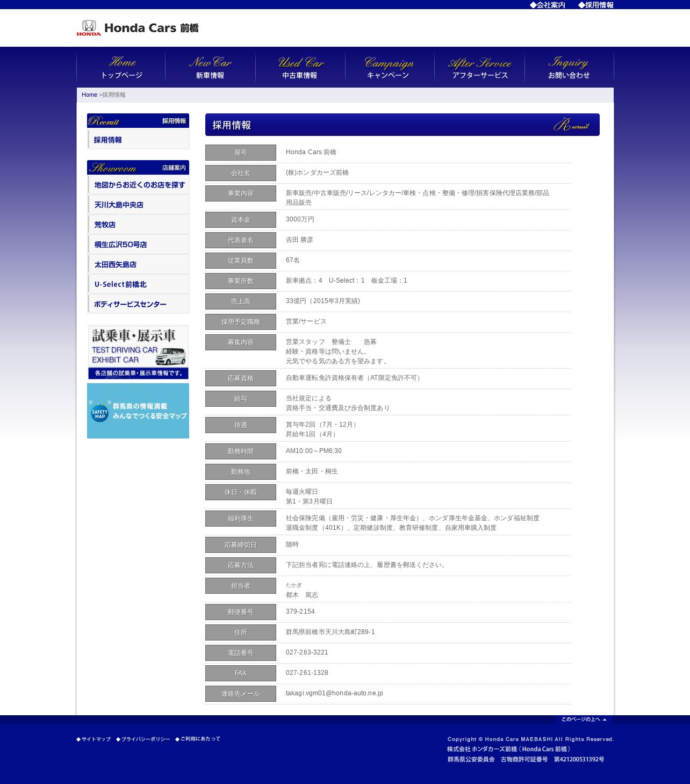Viewport: 690px width, 784px height.
Task: Click 応募資格 value 自動車運転免許資格保有者
Action: click(x=354, y=378)
